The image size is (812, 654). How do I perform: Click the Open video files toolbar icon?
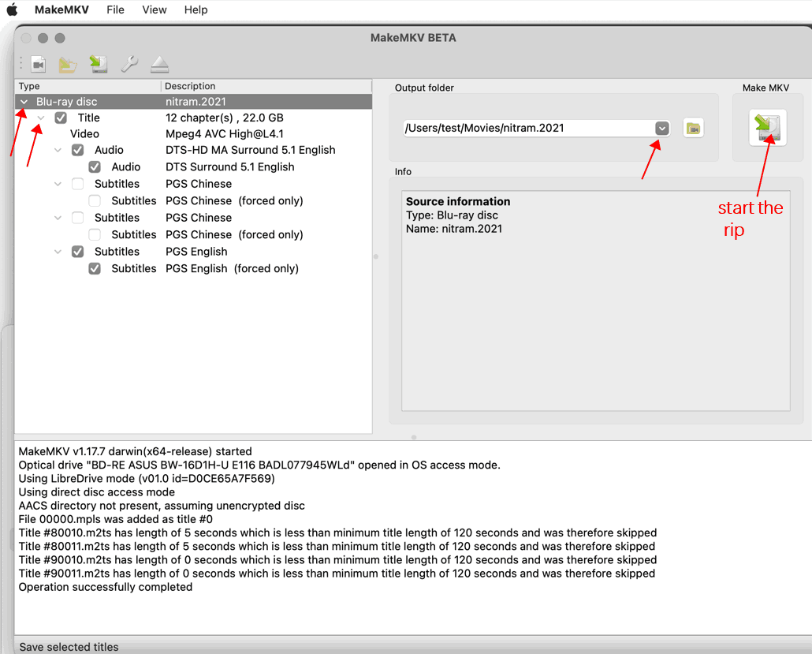[38, 64]
